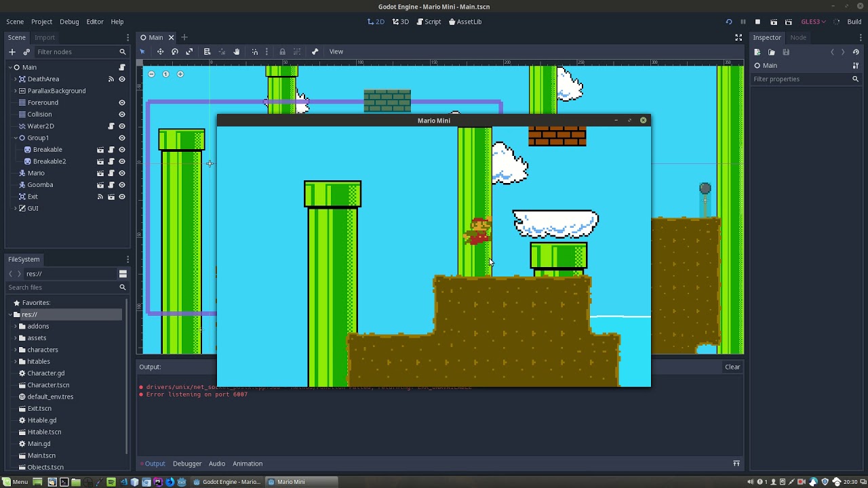Choose the Pan Mode hand tool
This screenshot has height=488, width=868.
pos(237,52)
